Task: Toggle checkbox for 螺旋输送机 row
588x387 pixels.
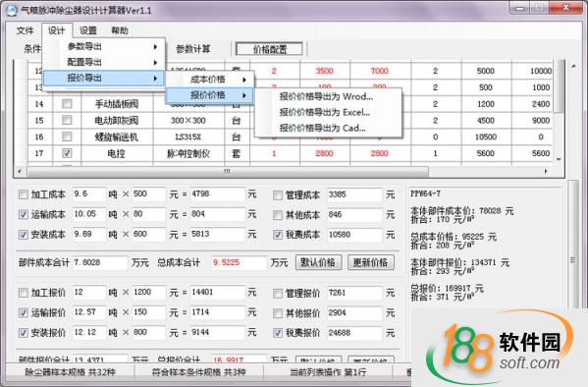Action: pos(67,137)
